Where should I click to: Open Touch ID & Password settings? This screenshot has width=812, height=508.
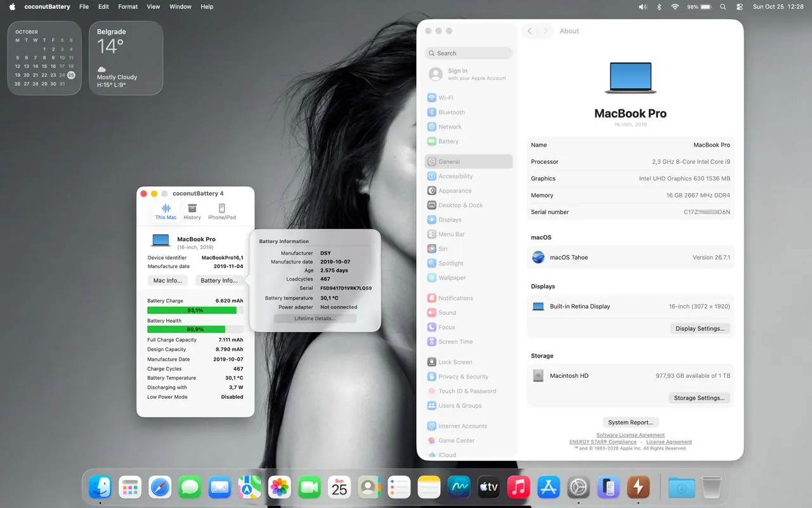pyautogui.click(x=469, y=391)
